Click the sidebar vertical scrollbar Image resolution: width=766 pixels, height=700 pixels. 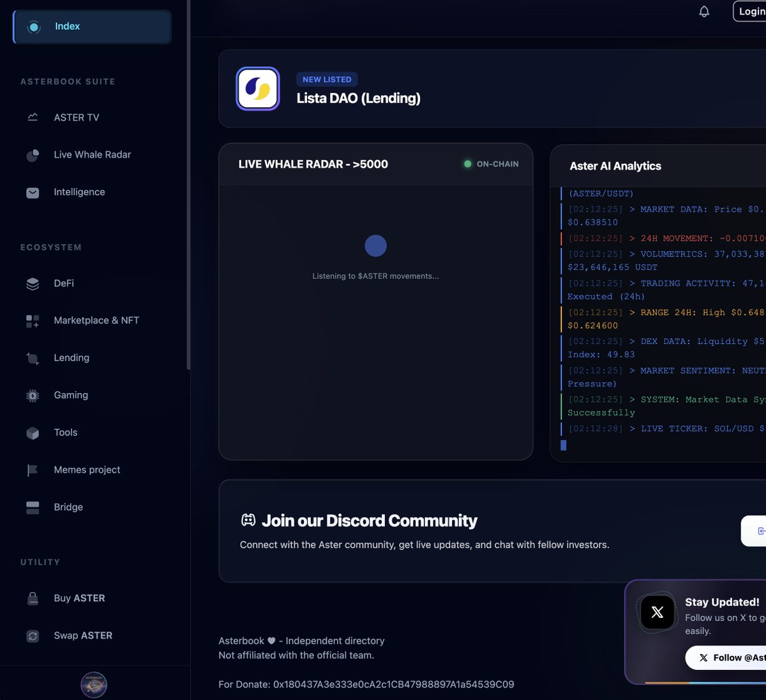coord(188,185)
